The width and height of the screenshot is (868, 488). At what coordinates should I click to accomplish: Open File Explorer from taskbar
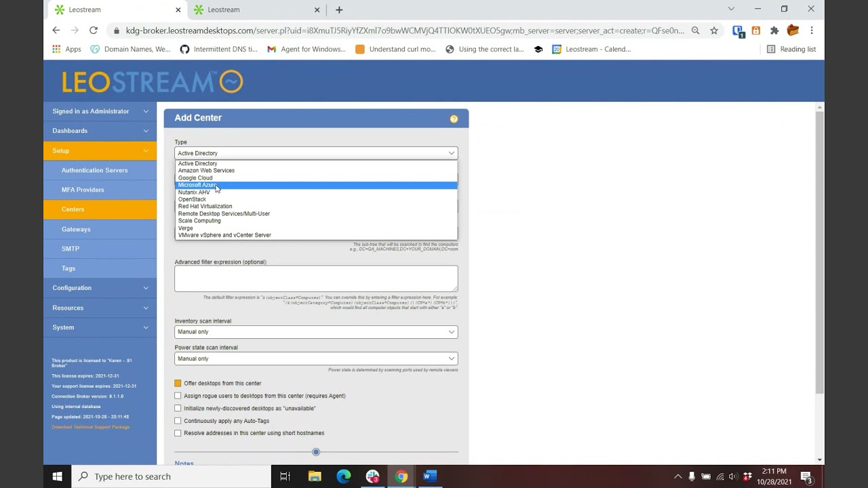(x=315, y=476)
